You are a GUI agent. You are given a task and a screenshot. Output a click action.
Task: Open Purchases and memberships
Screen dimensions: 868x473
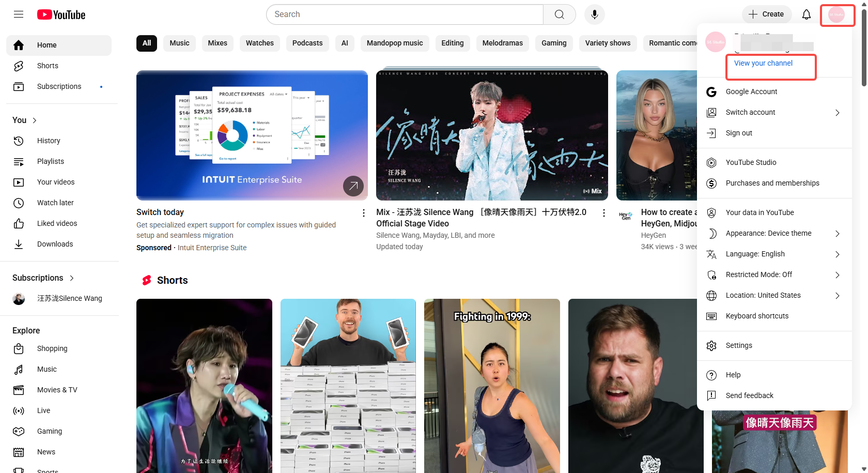pos(774,183)
